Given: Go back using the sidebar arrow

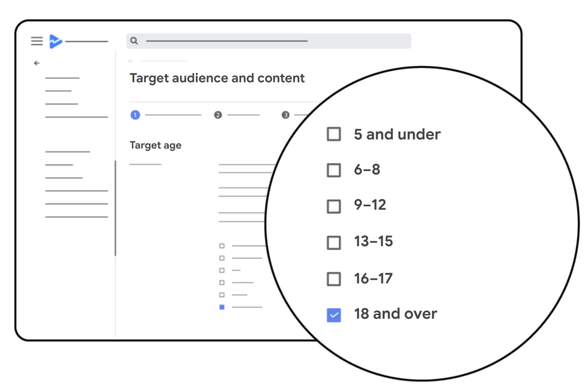Looking at the screenshot, I should pyautogui.click(x=36, y=63).
